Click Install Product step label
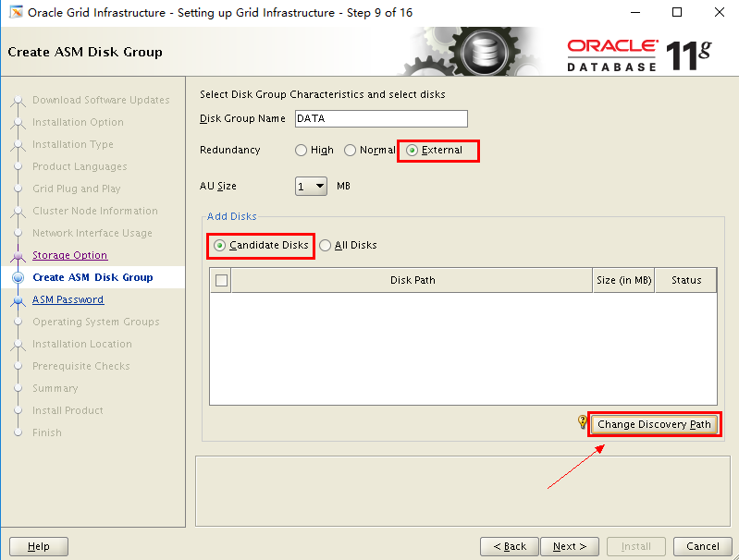The image size is (739, 560). coord(68,410)
